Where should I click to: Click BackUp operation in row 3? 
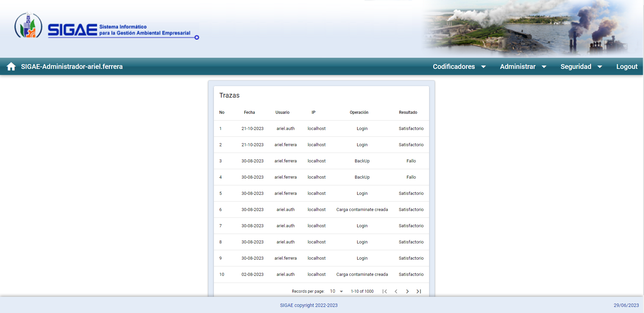coord(362,161)
